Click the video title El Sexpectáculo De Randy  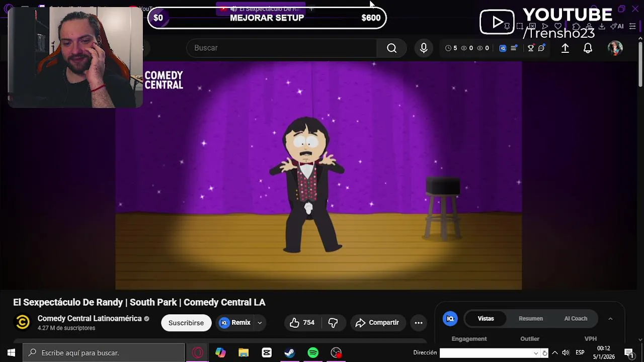tap(139, 302)
